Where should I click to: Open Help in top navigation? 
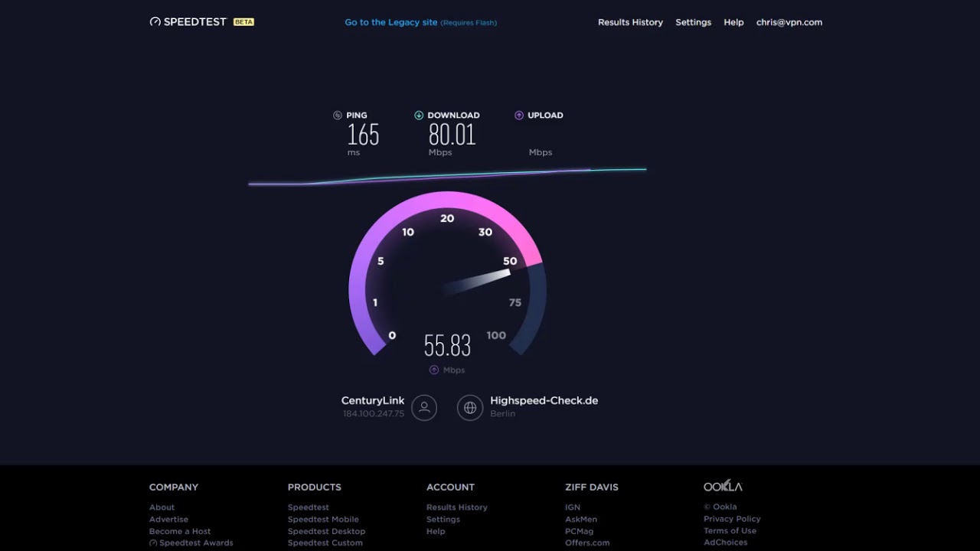[733, 22]
